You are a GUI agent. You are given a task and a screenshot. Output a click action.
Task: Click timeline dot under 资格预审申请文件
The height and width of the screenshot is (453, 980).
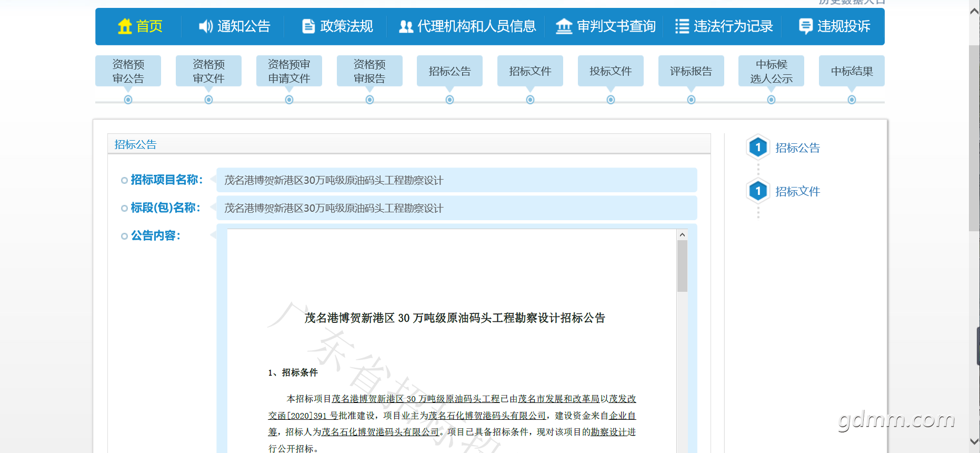point(289,100)
